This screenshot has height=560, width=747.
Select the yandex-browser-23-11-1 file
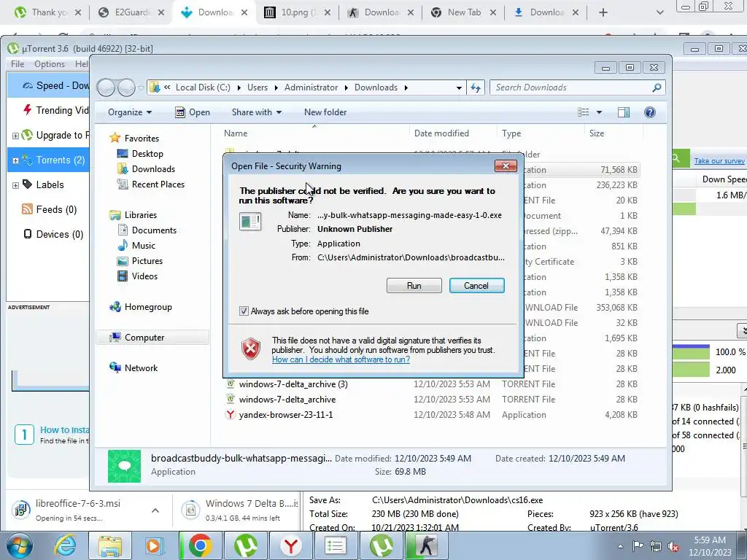click(286, 414)
